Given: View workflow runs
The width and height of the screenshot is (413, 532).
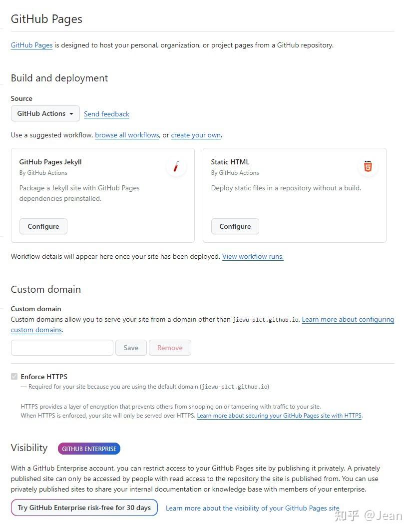Looking at the screenshot, I should 252,256.
